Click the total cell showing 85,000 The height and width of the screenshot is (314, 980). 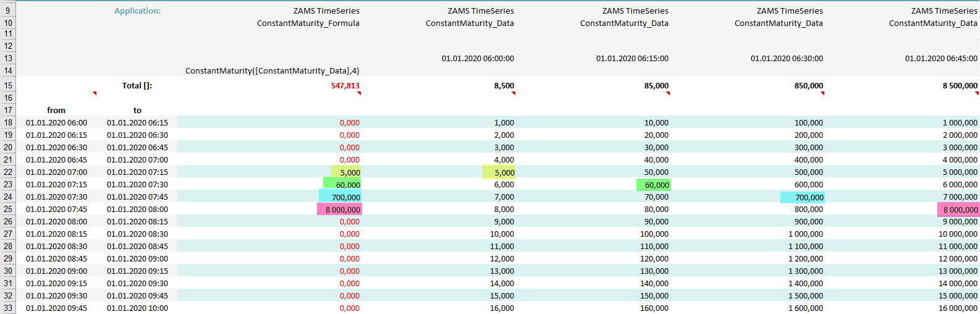[x=656, y=86]
